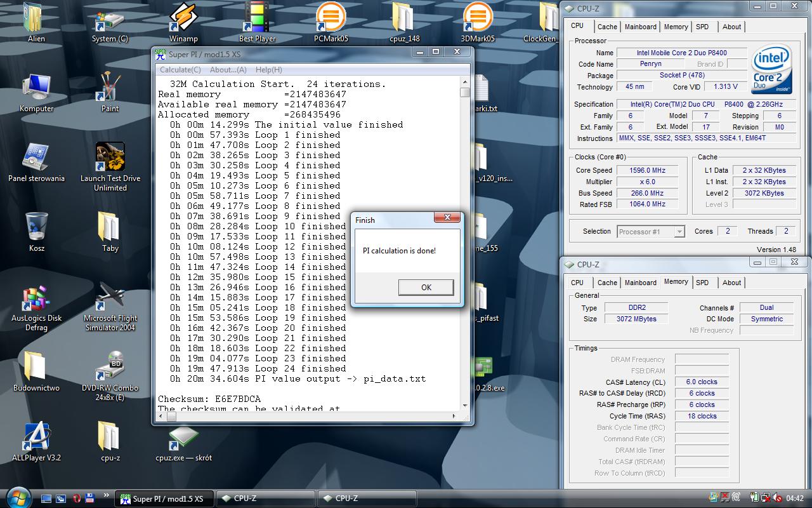812x508 pixels.
Task: Select CPU tab in bottom CPU-Z window
Action: click(x=577, y=283)
